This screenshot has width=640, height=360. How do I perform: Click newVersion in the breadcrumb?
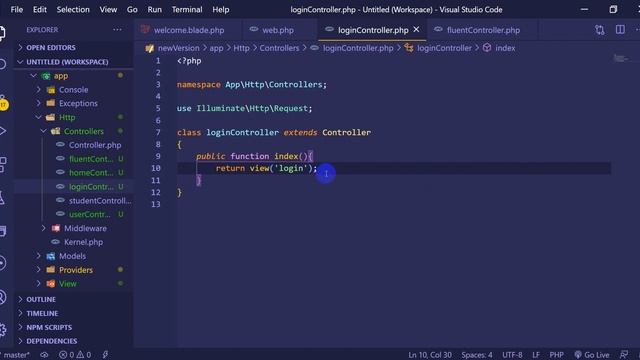178,48
